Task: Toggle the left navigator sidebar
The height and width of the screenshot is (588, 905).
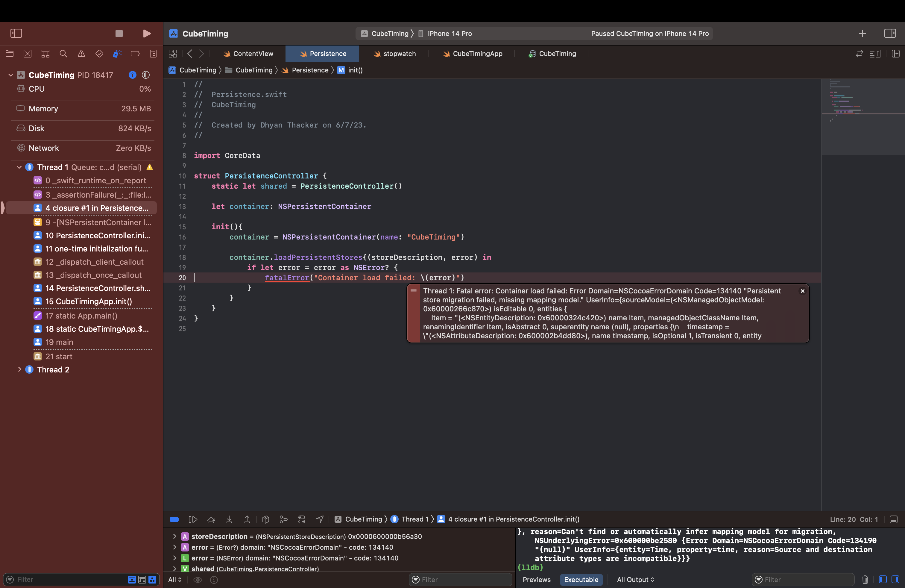Action: [x=16, y=34]
